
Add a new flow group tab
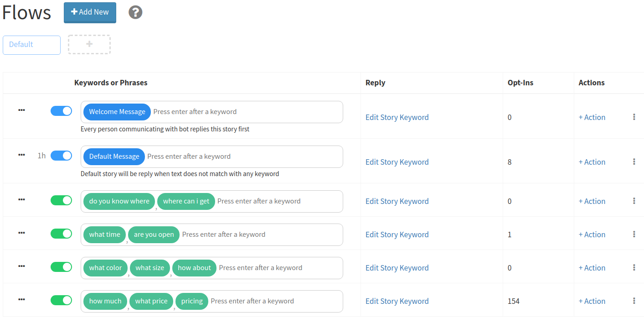[x=89, y=44]
